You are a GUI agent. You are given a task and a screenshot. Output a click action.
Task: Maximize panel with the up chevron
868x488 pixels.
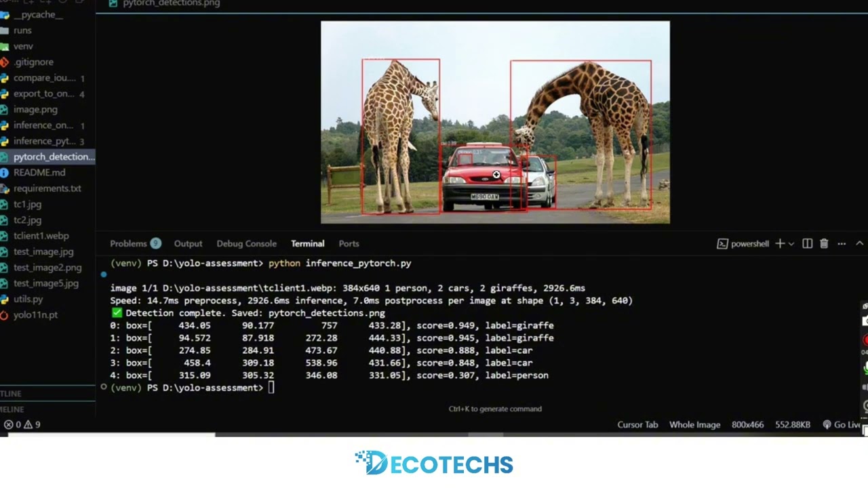[x=859, y=243]
